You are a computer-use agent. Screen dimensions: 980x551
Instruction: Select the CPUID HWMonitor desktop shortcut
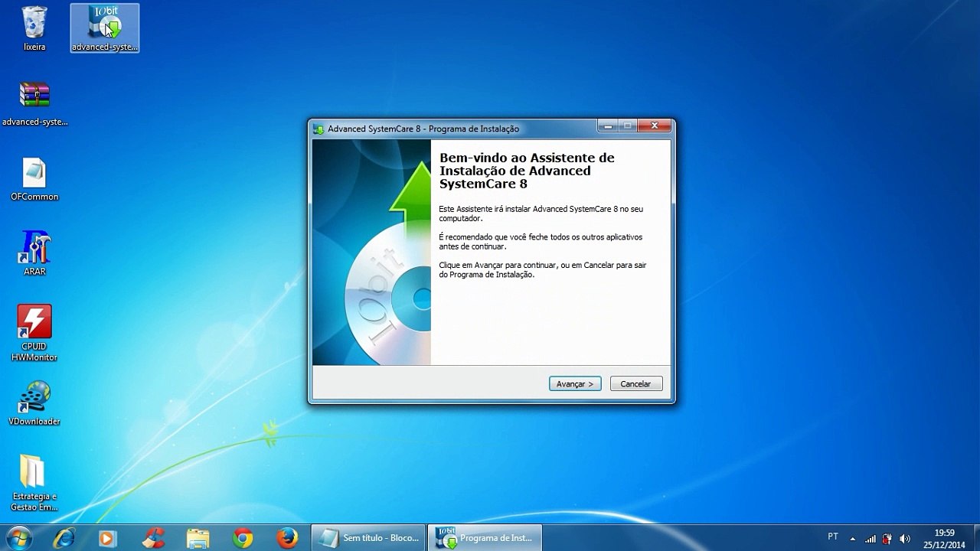click(34, 333)
